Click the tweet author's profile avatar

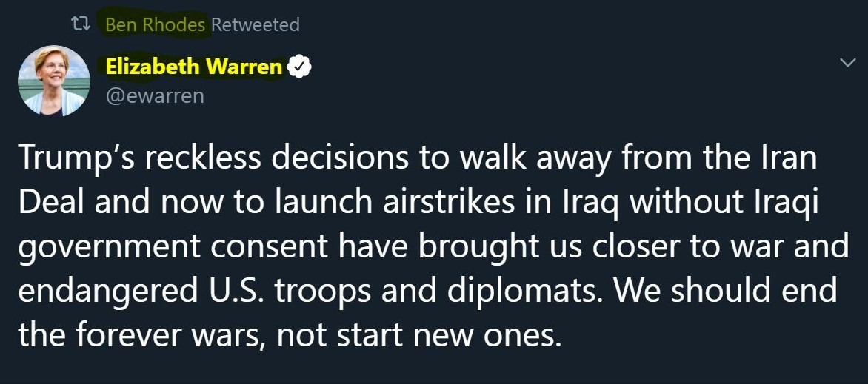(53, 81)
